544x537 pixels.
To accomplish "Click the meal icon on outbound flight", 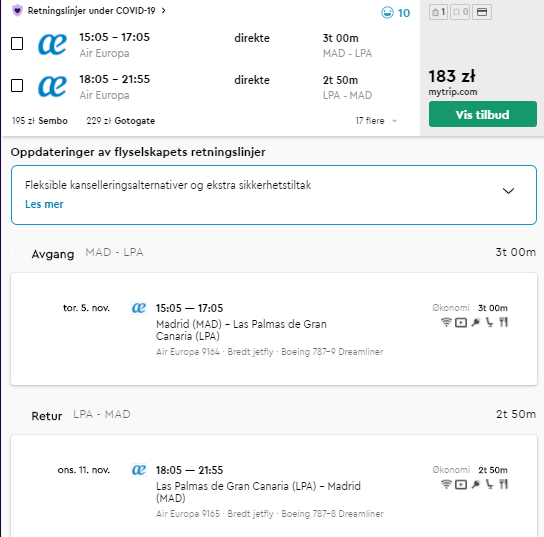I will click(x=503, y=323).
